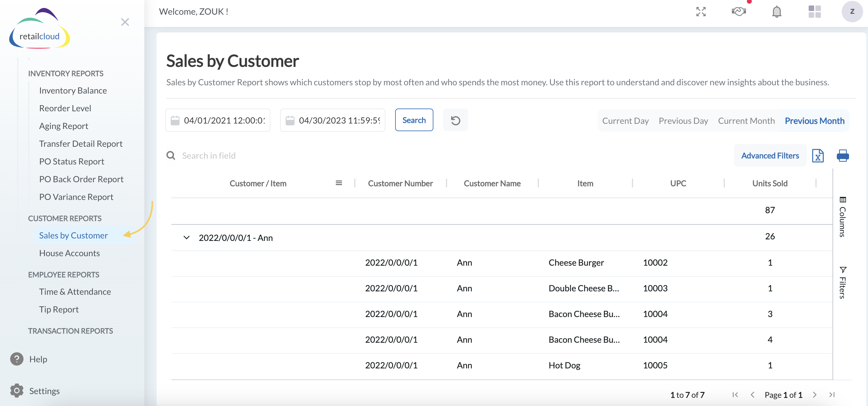868x406 pixels.
Task: Click UPC 10005 cell
Action: (x=655, y=365)
